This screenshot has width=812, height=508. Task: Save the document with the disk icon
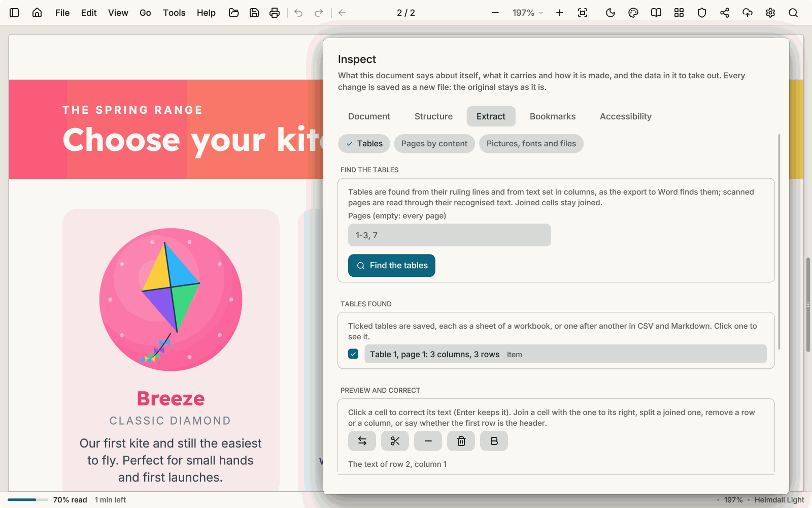254,13
